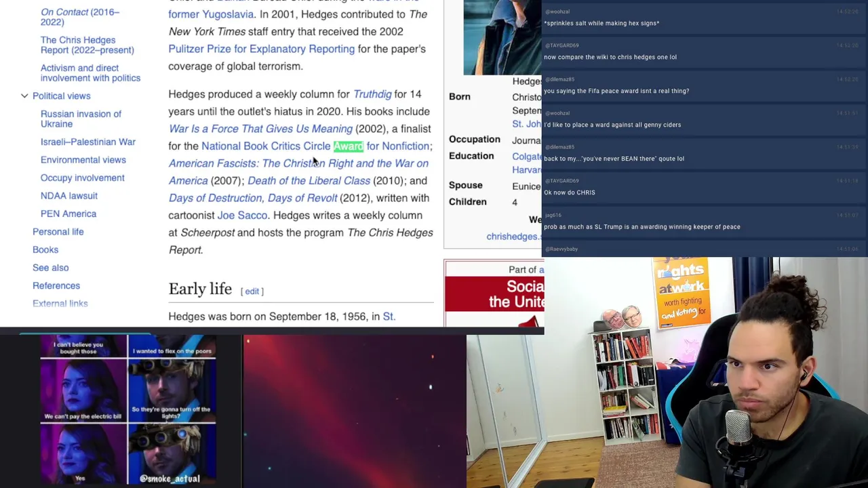Open PEN America contents entry
The height and width of the screenshot is (488, 868).
coord(68,213)
